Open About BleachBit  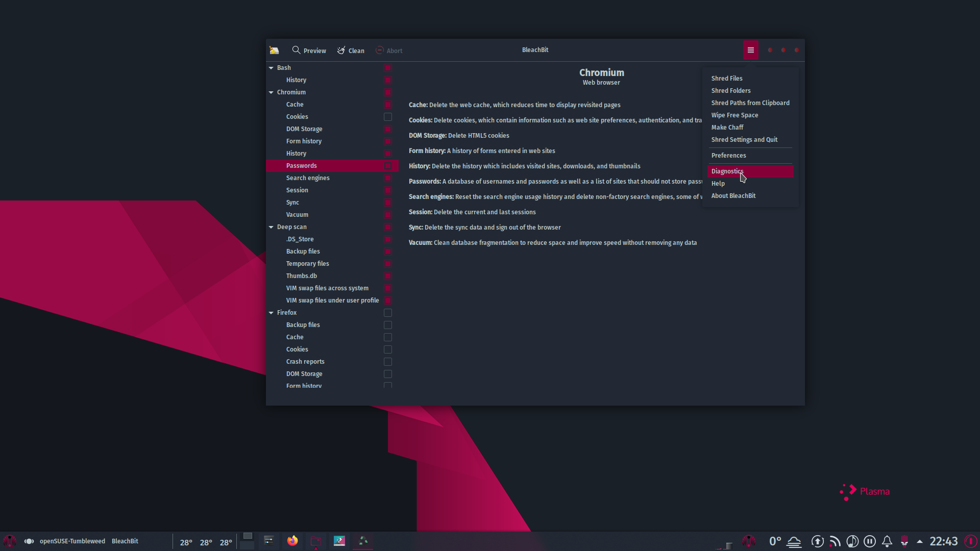click(x=750, y=195)
